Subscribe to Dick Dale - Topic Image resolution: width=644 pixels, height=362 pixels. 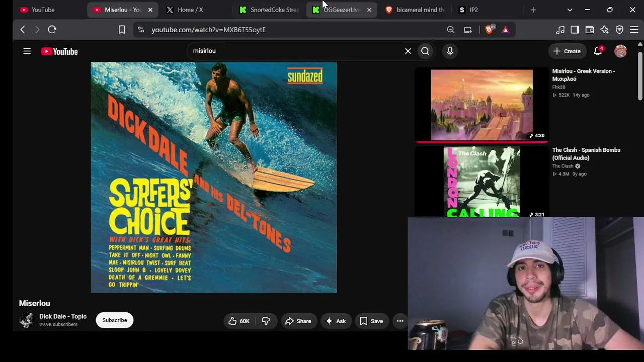(115, 320)
